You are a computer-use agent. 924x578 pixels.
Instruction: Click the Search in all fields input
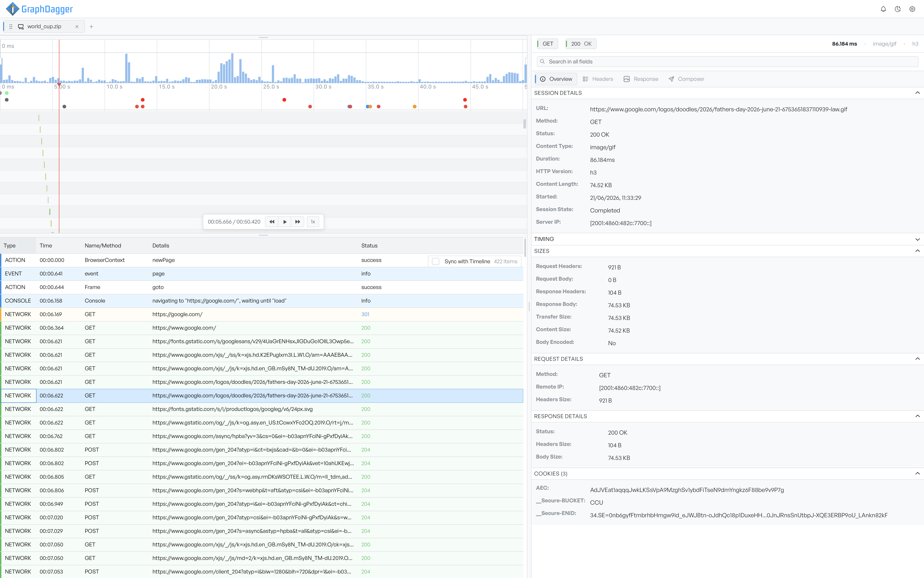pyautogui.click(x=727, y=62)
